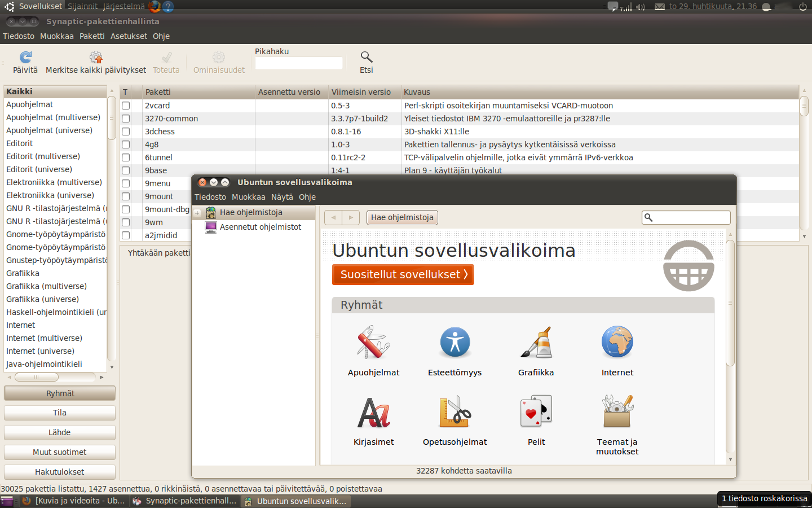Expand the Hae ohjelmistoja tree node

[197, 213]
